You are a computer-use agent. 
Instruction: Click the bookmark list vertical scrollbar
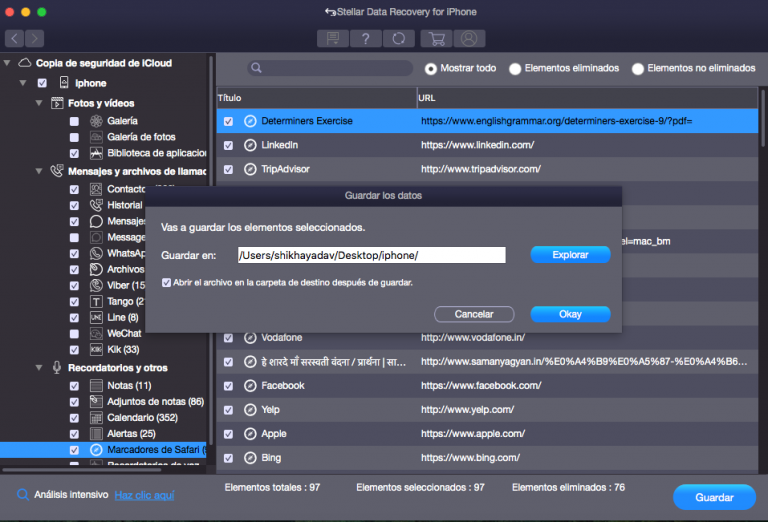point(763,118)
